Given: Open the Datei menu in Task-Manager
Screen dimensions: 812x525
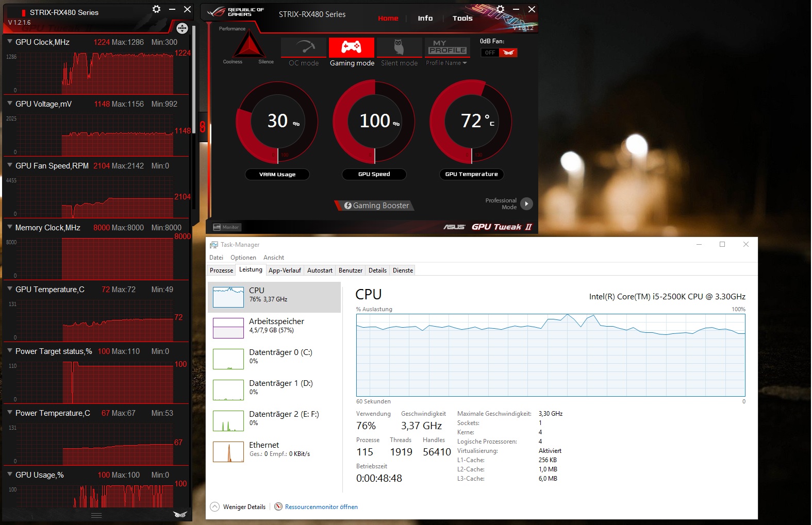Looking at the screenshot, I should pos(217,258).
